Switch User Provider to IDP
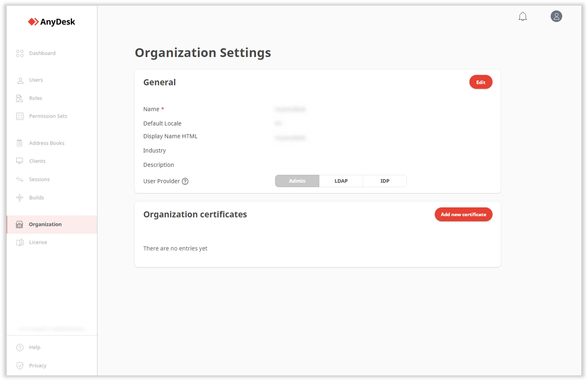This screenshot has width=588, height=381. click(385, 181)
